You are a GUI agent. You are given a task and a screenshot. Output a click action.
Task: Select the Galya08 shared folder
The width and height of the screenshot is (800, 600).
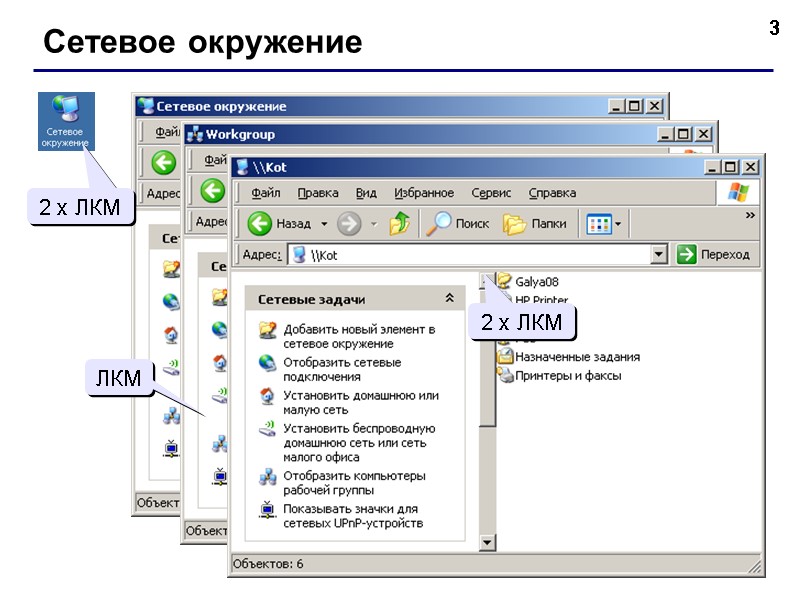coord(529,281)
